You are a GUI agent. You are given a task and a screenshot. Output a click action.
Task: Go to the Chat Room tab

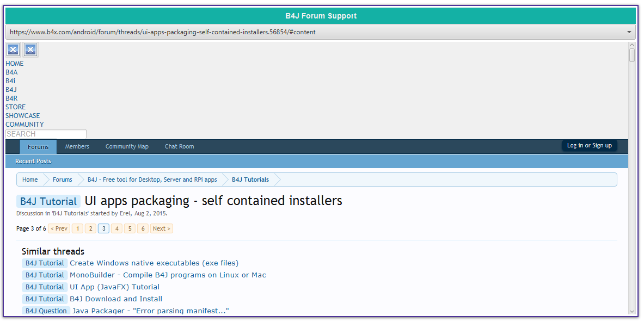click(x=179, y=146)
